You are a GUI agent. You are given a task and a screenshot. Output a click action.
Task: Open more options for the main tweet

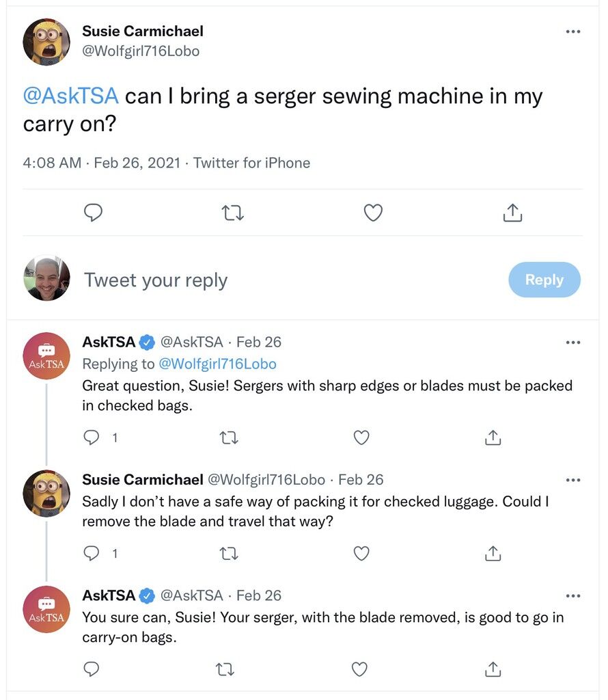(572, 31)
